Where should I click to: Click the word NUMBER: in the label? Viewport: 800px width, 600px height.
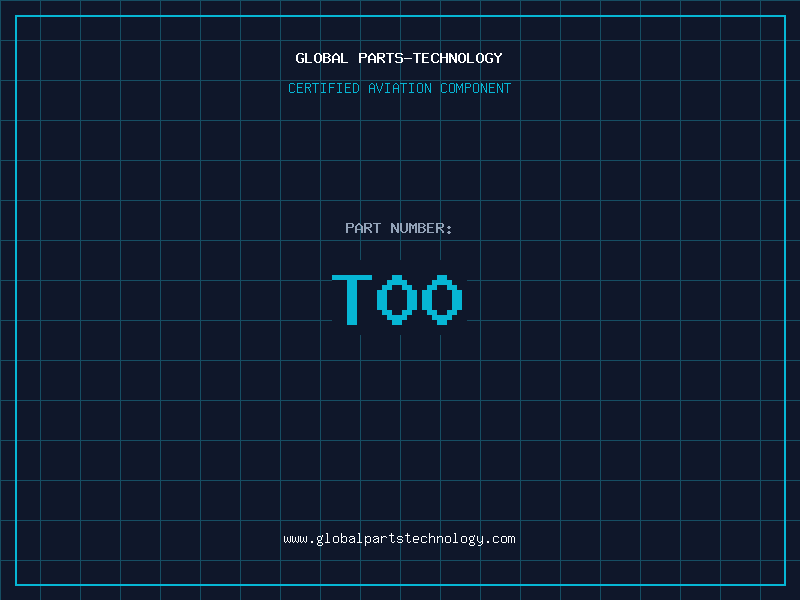[422, 229]
